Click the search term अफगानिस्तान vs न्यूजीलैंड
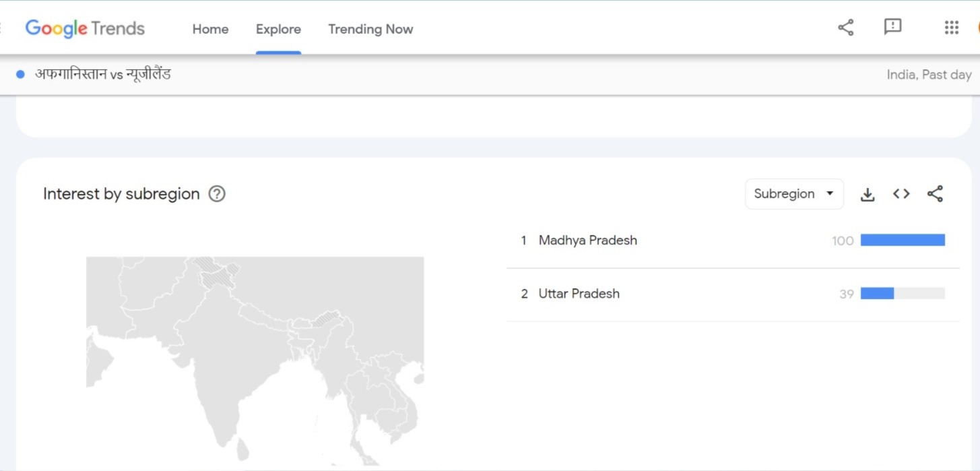Image resolution: width=980 pixels, height=471 pixels. [103, 74]
